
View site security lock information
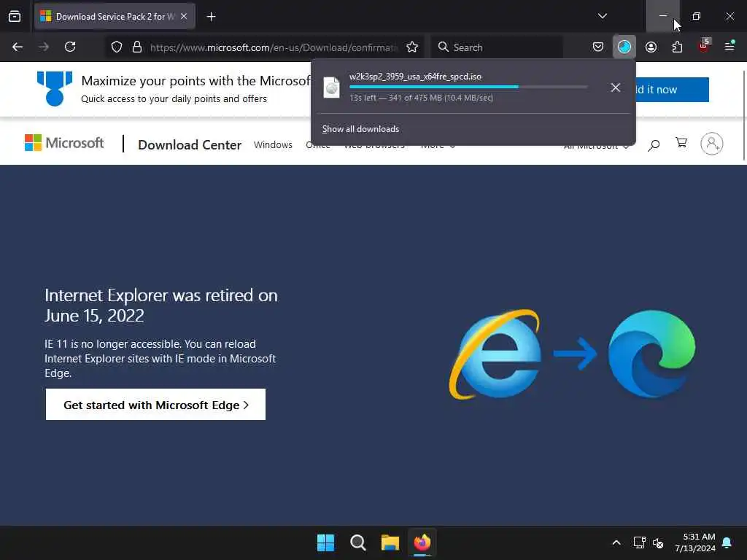(x=137, y=47)
